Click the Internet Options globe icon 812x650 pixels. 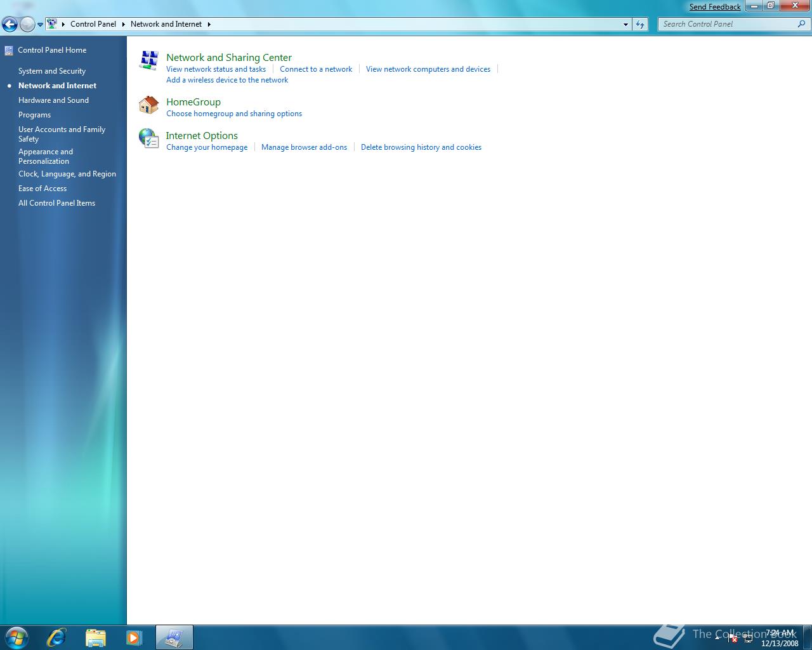pyautogui.click(x=148, y=138)
